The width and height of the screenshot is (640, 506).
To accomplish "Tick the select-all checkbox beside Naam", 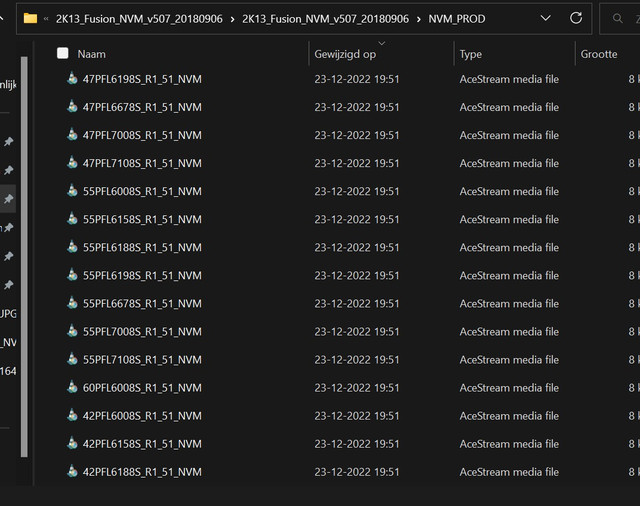I will click(x=62, y=53).
